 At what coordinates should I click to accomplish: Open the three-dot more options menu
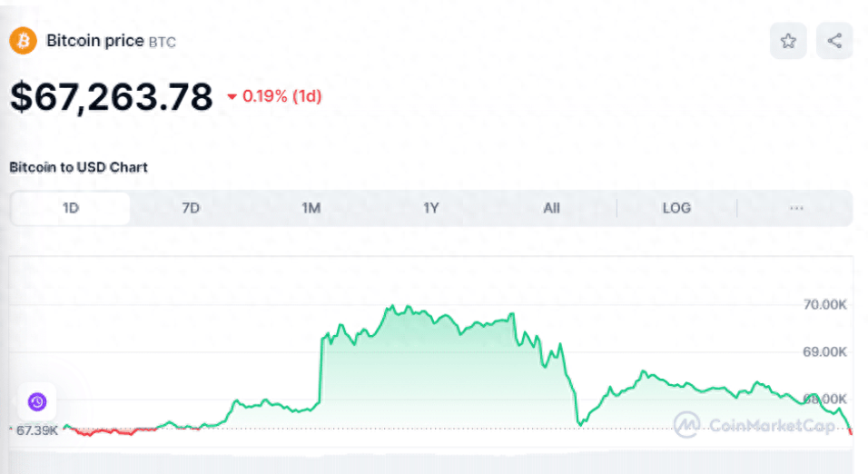point(796,208)
